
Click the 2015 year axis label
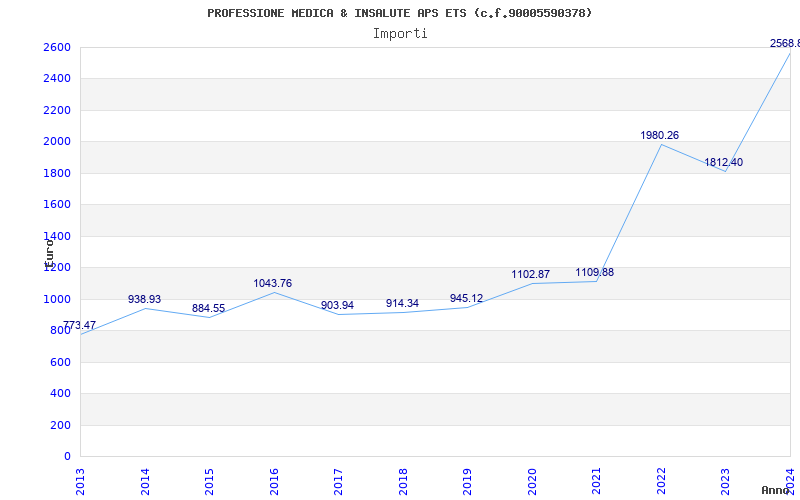pos(209,482)
